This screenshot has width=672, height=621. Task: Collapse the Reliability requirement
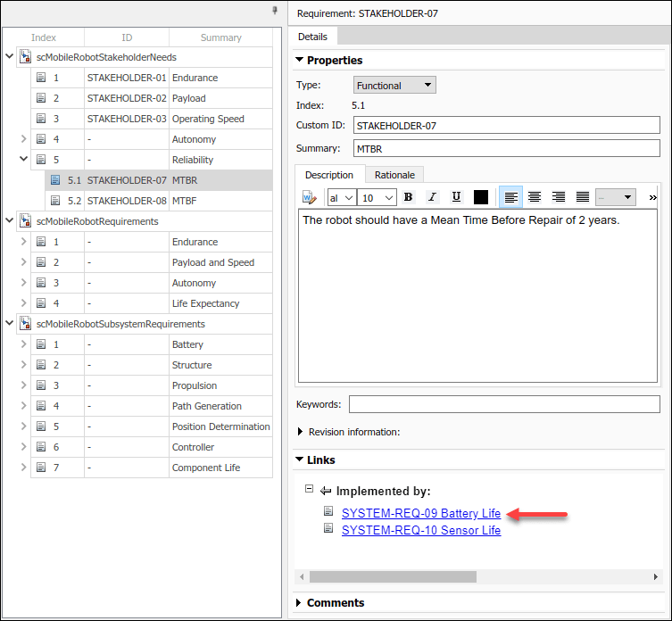[23, 159]
